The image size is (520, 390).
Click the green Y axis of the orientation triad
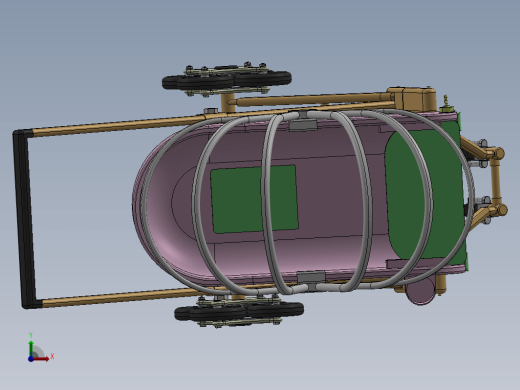click(x=31, y=348)
